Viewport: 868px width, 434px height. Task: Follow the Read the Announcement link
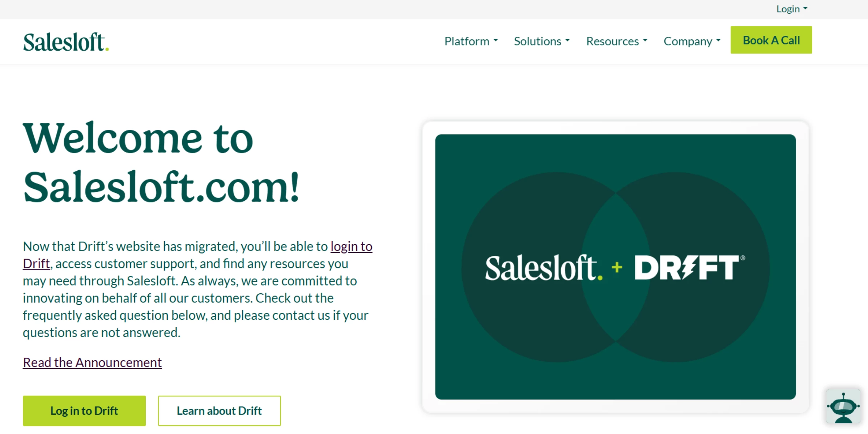(92, 362)
